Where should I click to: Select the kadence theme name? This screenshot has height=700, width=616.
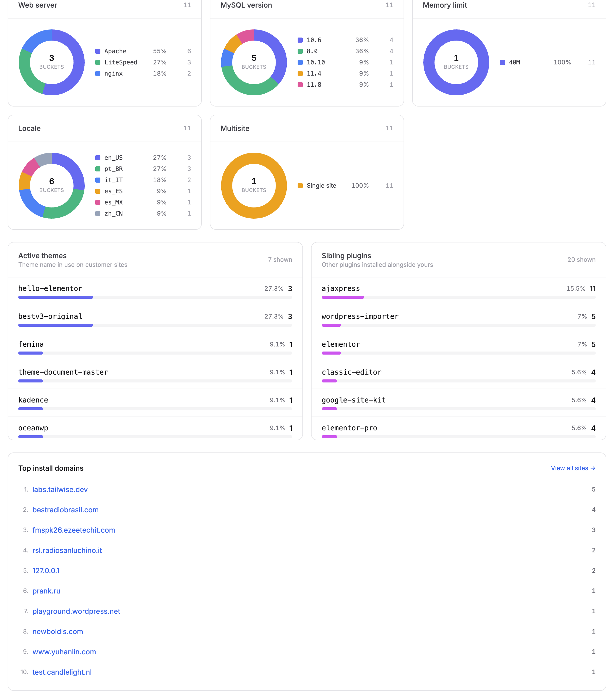click(33, 400)
